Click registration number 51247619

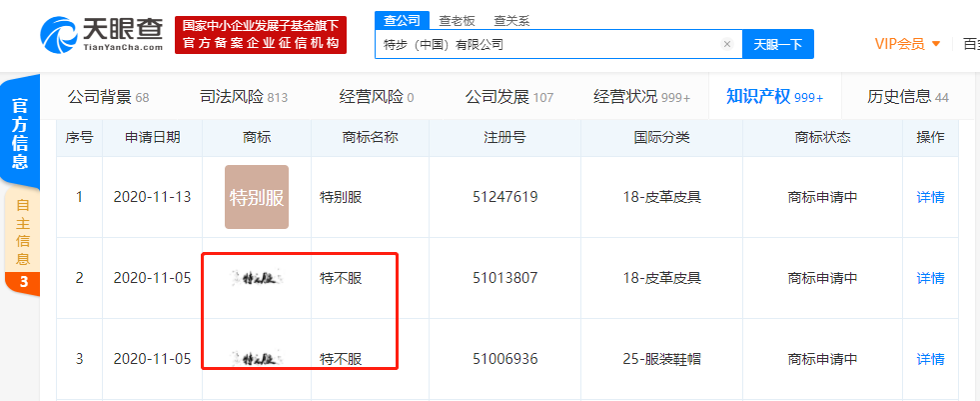coord(504,197)
